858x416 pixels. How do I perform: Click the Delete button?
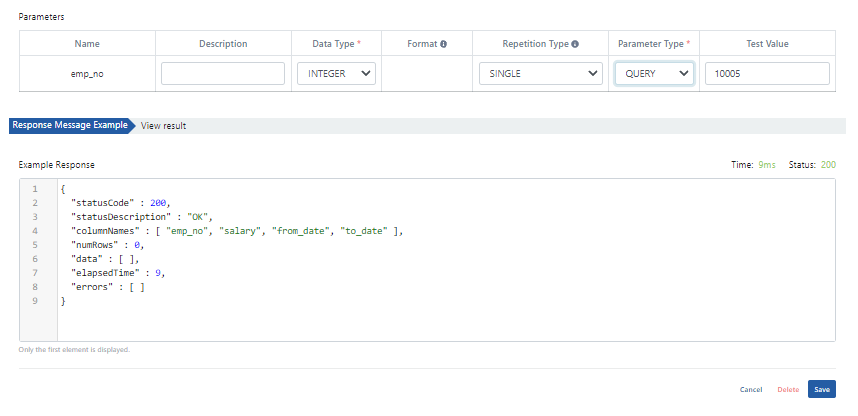[x=788, y=389]
